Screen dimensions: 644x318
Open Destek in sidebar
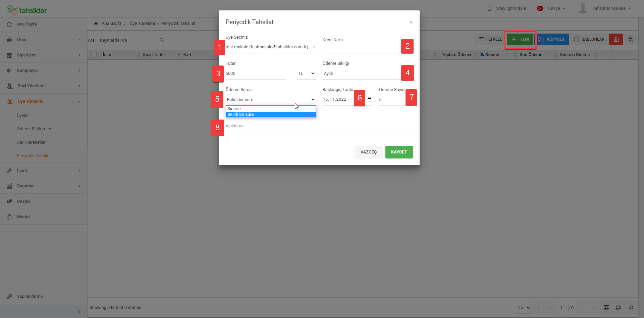(x=44, y=201)
